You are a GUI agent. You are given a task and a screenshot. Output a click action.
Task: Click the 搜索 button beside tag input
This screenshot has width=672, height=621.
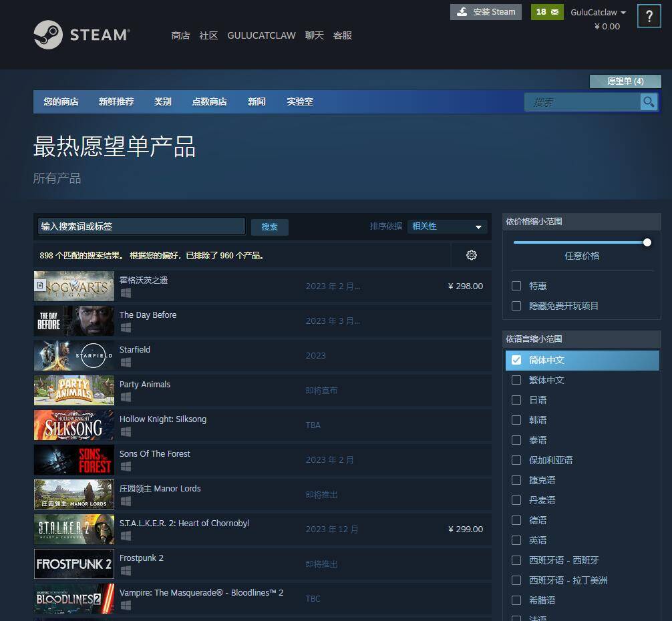(x=270, y=227)
